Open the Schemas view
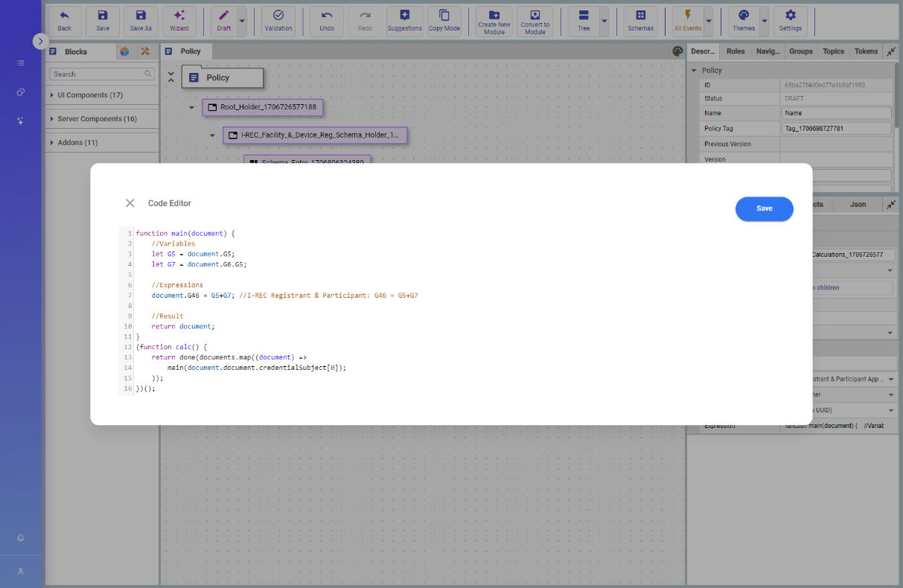This screenshot has width=903, height=588. (640, 22)
